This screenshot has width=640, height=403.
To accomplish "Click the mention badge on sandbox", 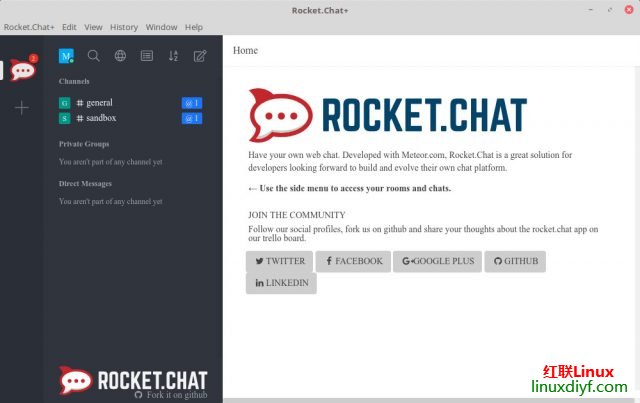I will click(x=192, y=118).
